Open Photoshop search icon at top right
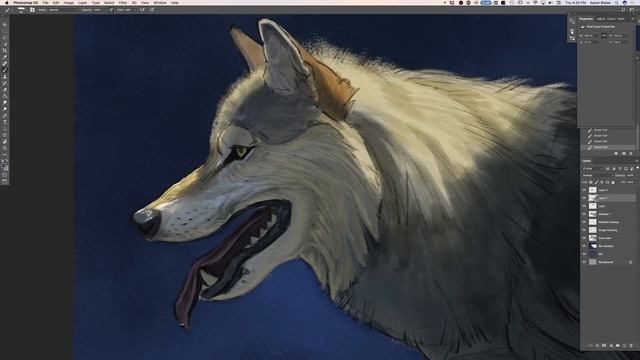Viewport: 640px width, 360px height. (x=624, y=10)
